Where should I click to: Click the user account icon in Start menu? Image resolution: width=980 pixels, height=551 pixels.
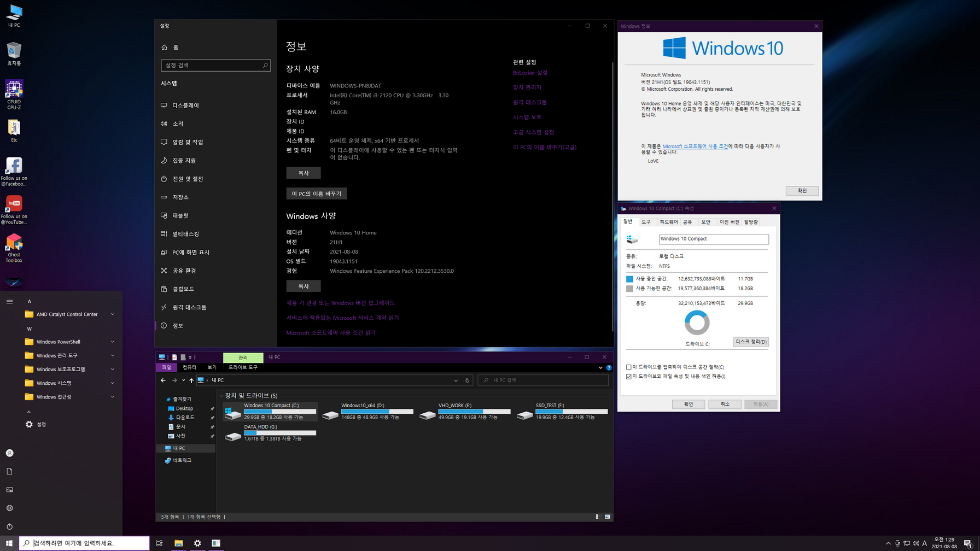(x=9, y=453)
